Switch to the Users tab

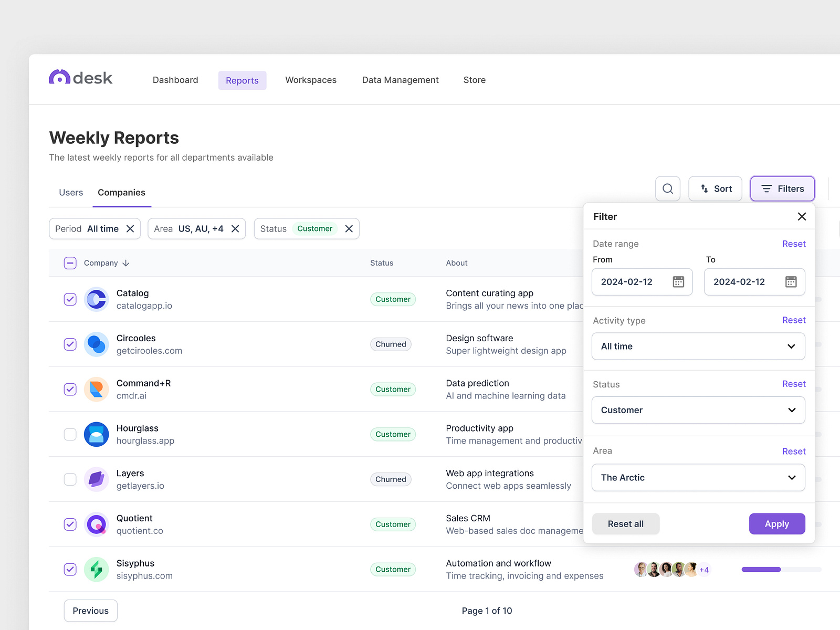(x=71, y=193)
